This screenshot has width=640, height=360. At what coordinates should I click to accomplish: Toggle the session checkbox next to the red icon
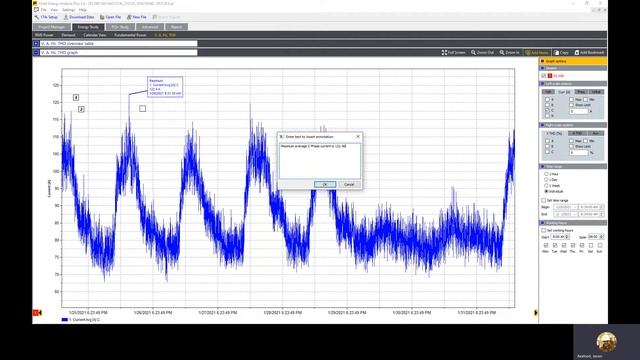point(543,76)
